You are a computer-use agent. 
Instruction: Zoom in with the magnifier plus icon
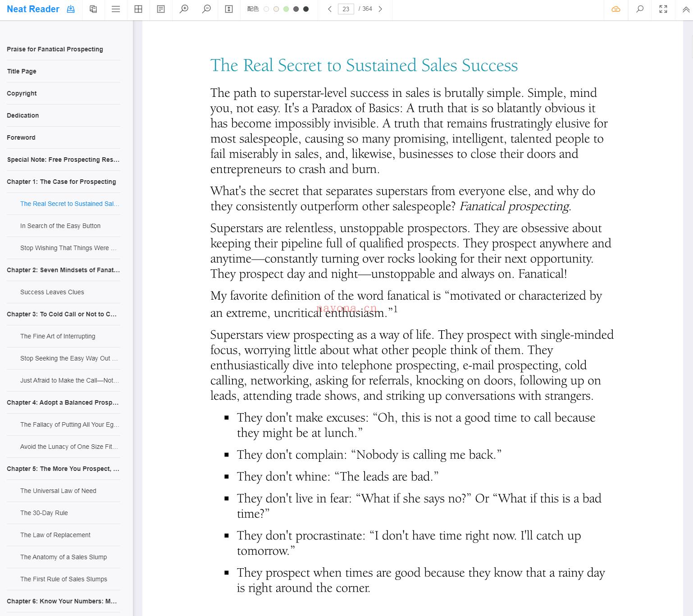coord(184,9)
